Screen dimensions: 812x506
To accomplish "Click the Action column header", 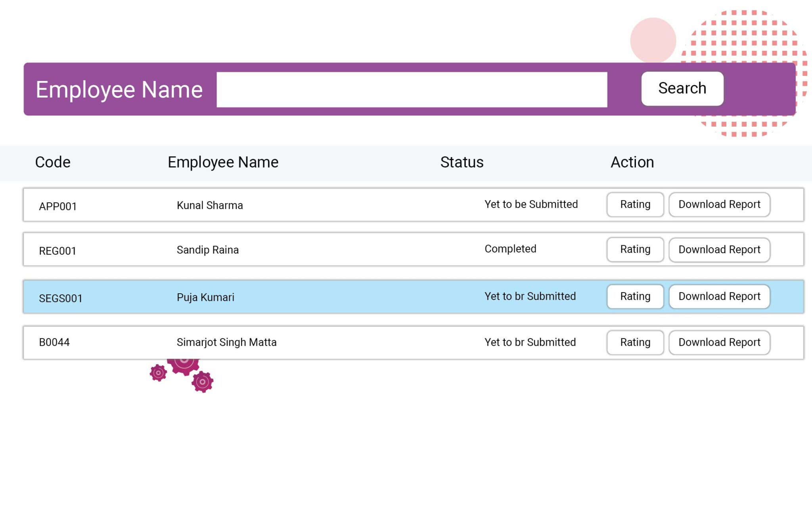I will tap(632, 162).
